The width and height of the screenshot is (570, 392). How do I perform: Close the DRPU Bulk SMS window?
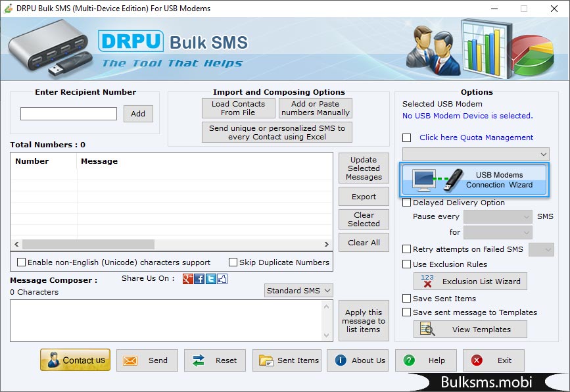554,9
